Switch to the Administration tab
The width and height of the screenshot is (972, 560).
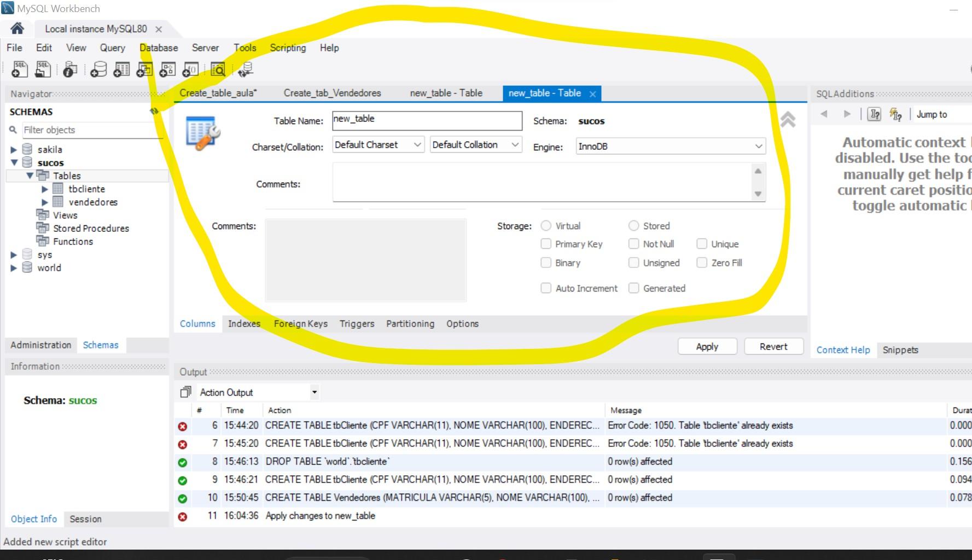[x=40, y=345]
